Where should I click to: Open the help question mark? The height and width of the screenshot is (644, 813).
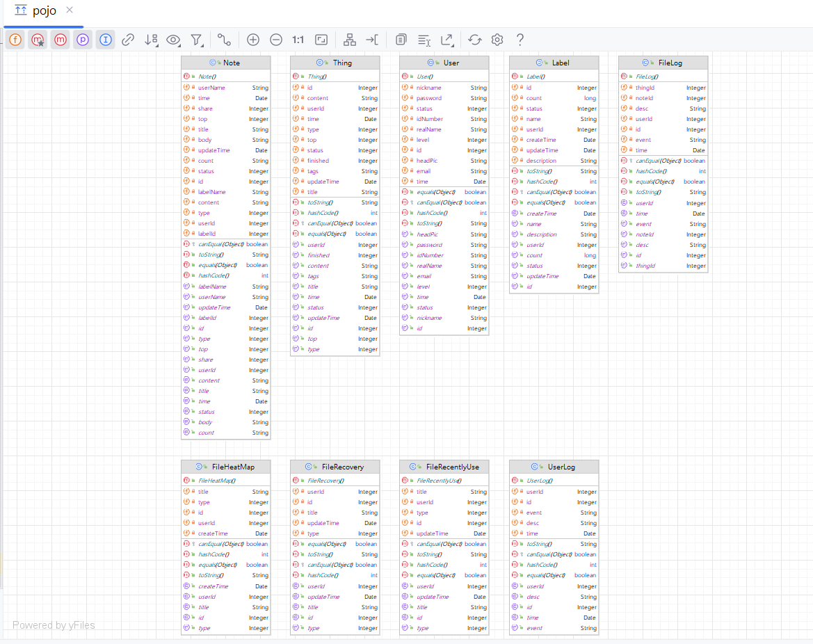(520, 40)
